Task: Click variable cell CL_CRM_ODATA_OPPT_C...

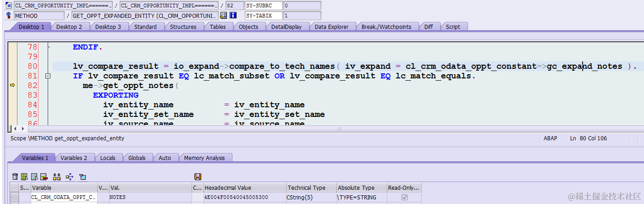Action: pyautogui.click(x=64, y=197)
